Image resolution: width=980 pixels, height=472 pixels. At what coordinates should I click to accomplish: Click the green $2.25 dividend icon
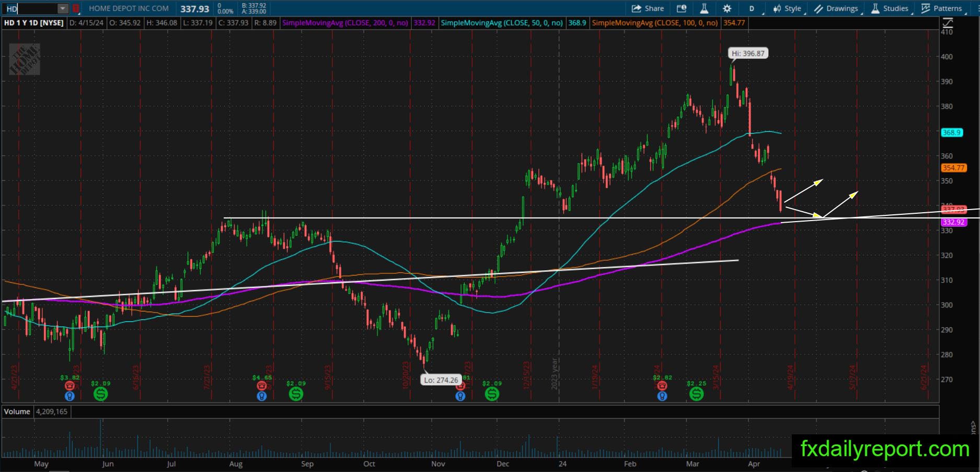[696, 394]
